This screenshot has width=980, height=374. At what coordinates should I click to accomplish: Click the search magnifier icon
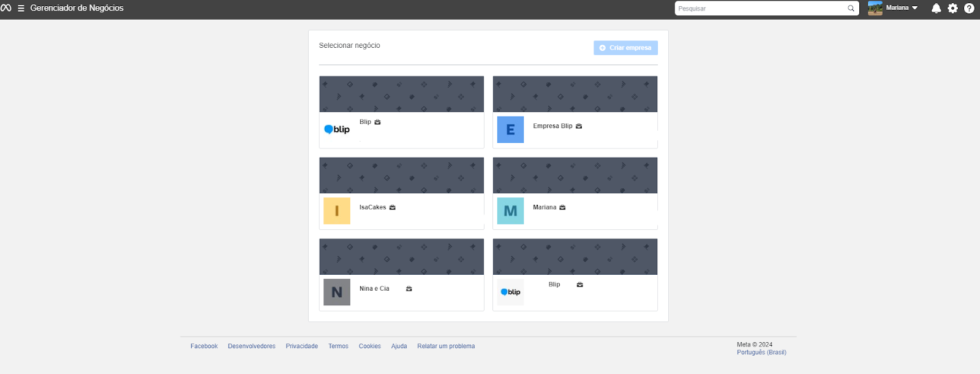tap(851, 9)
